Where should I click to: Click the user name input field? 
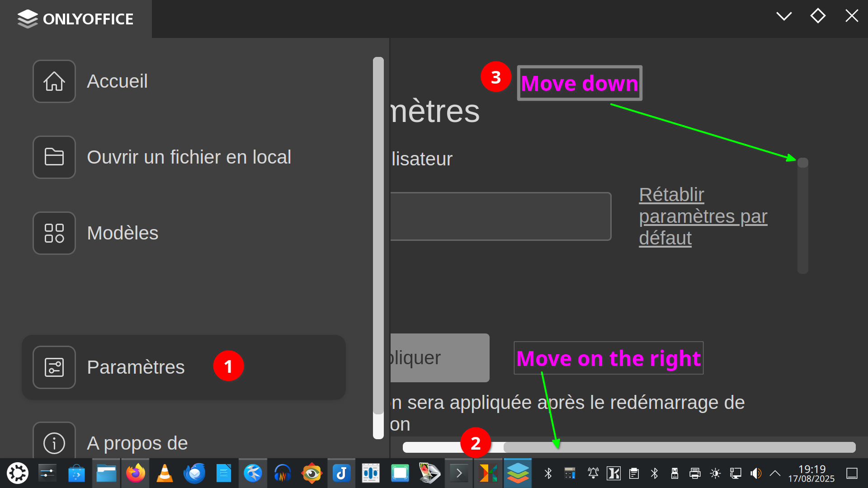[x=500, y=216]
